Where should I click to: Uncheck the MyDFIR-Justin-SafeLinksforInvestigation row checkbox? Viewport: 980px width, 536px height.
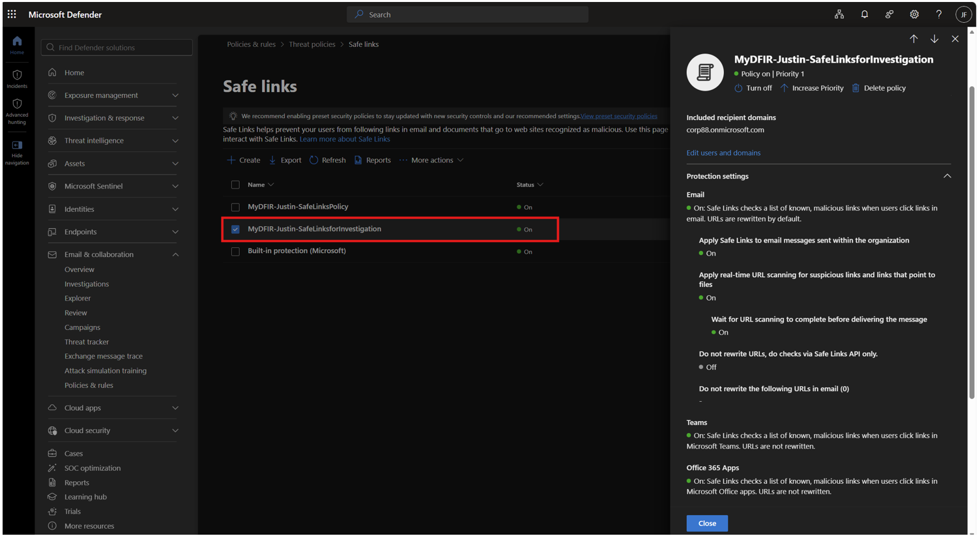235,230
